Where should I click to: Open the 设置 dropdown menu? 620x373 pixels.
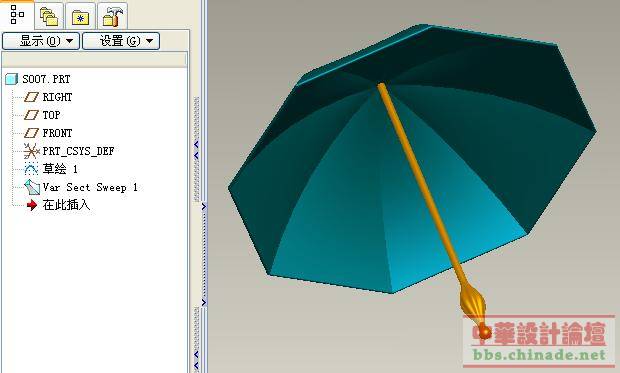[121, 41]
